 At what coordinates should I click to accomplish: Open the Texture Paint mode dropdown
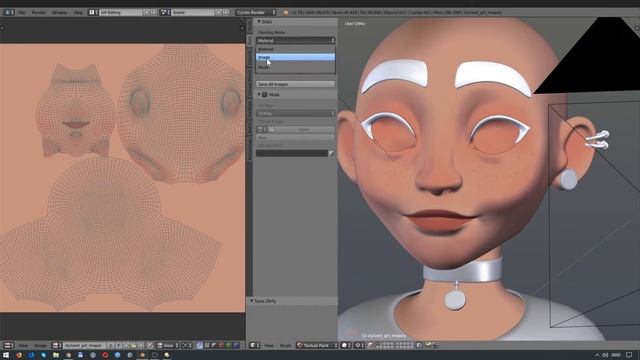tap(317, 345)
